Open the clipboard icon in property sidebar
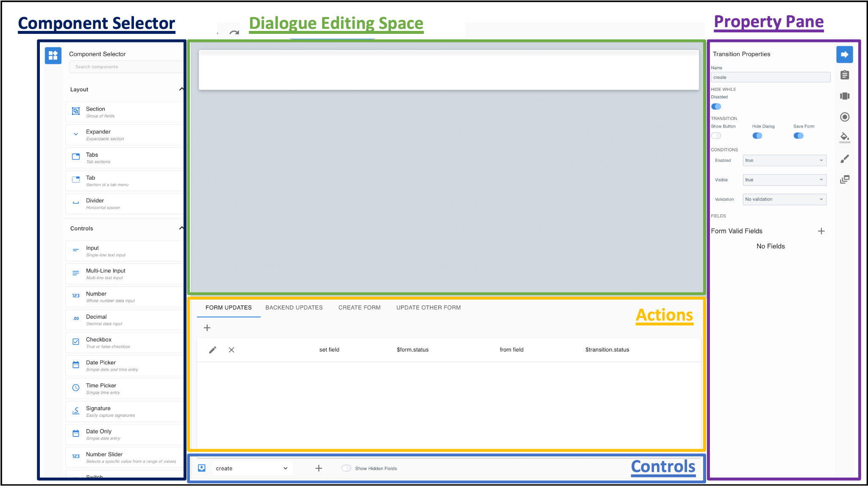The image size is (868, 489). (x=844, y=75)
